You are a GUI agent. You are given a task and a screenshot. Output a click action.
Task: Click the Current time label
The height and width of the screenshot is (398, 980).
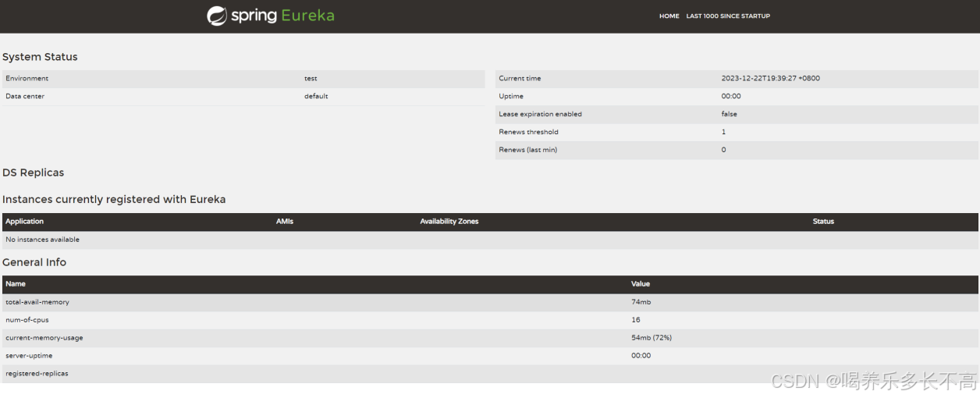(x=520, y=78)
